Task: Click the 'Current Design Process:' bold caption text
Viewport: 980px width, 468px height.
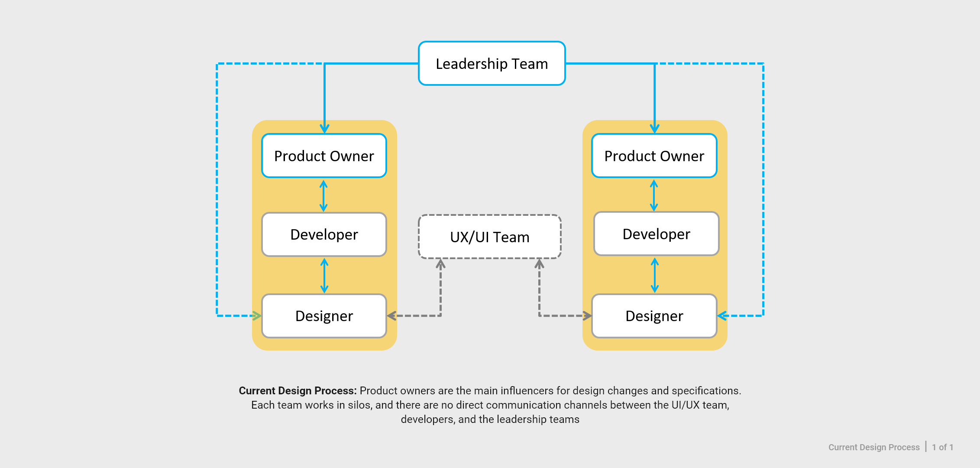Action: (298, 391)
